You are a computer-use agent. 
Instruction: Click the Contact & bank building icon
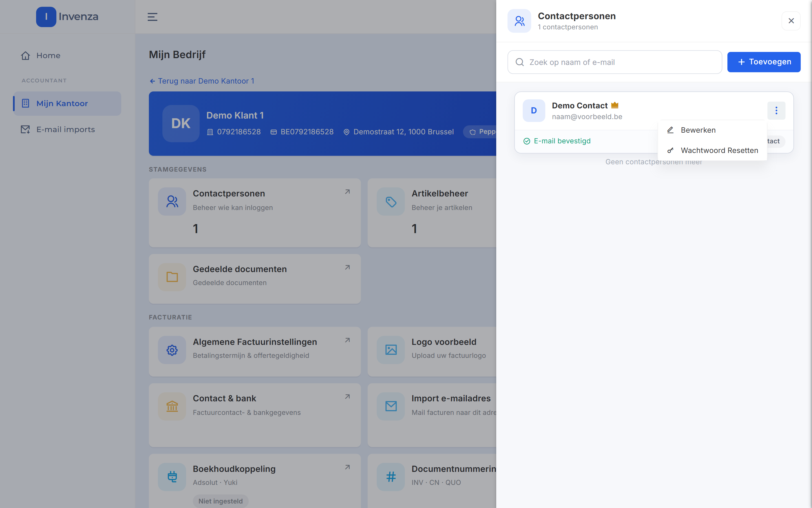pyautogui.click(x=172, y=406)
